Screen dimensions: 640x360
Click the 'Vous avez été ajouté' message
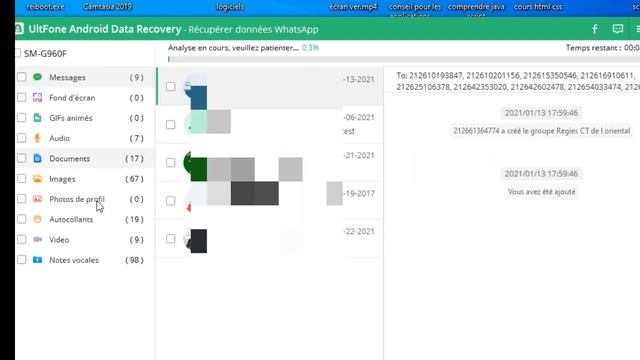[542, 191]
